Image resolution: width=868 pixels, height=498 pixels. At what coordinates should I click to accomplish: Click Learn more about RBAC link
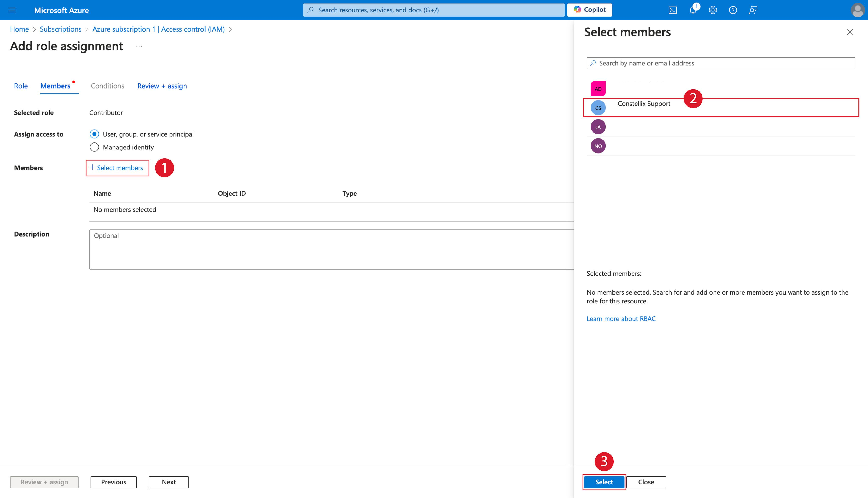point(621,318)
